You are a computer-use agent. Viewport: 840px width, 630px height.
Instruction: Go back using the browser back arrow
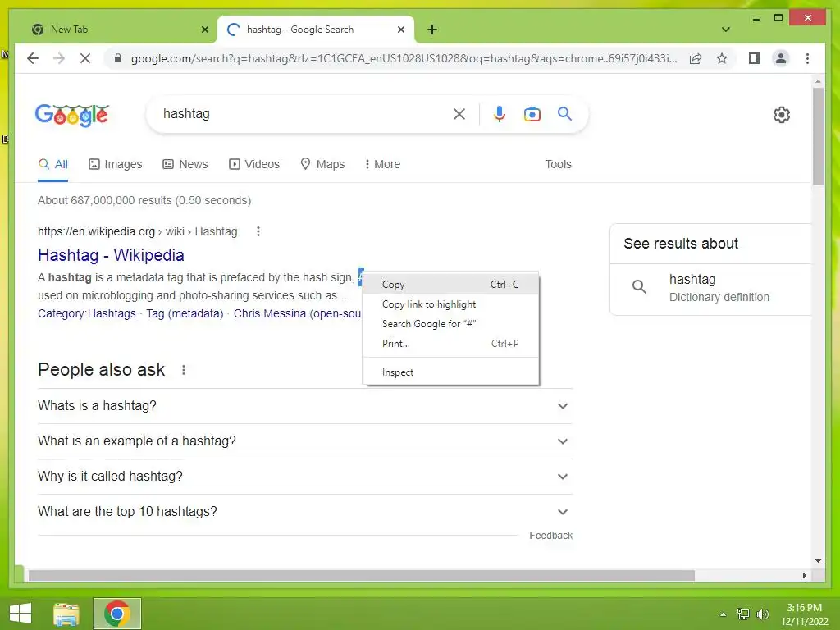[33, 58]
